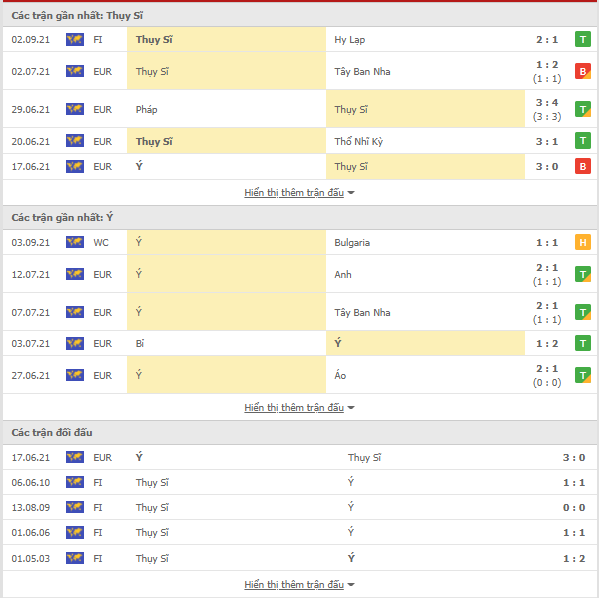Click green T result badge for Hy Lạp match
Image resolution: width=599 pixels, height=598 pixels.
coord(583,39)
